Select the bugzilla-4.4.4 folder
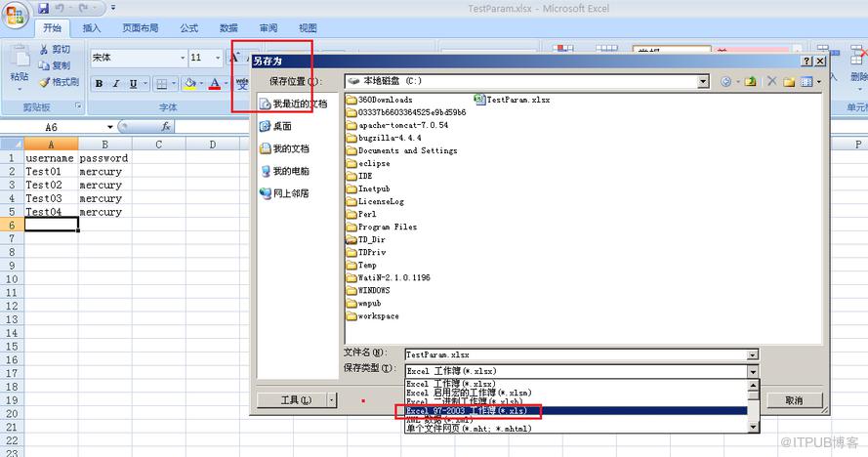868x457 pixels. tap(384, 138)
